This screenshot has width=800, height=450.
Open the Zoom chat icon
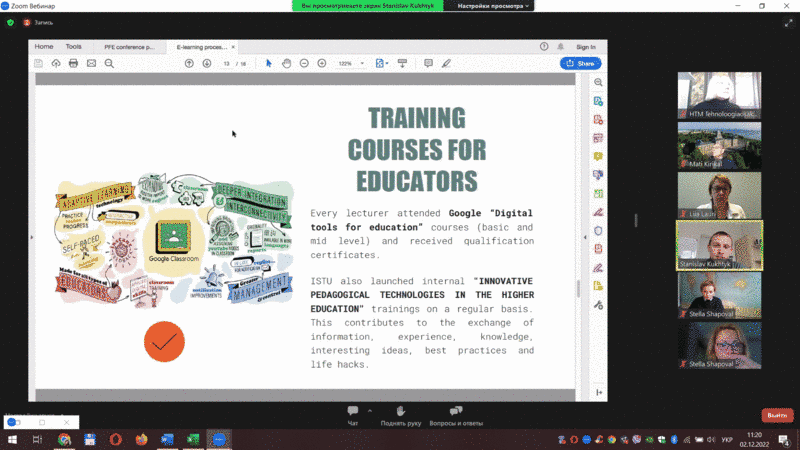coord(353,415)
